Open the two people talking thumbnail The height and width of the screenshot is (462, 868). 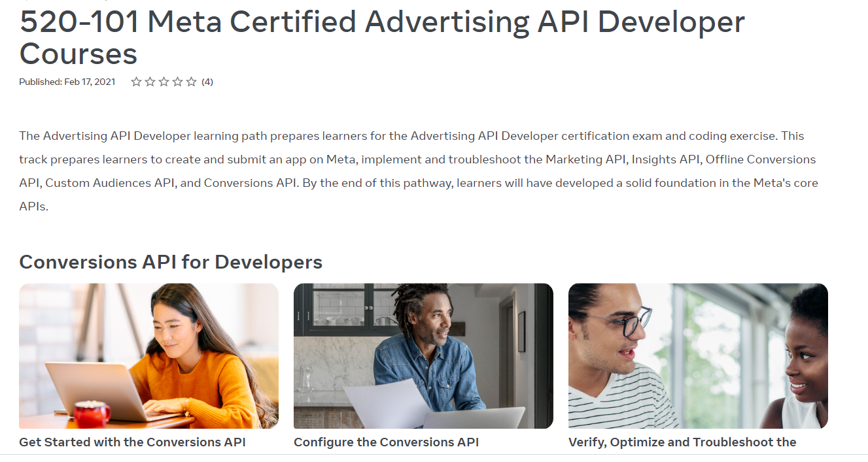(698, 355)
